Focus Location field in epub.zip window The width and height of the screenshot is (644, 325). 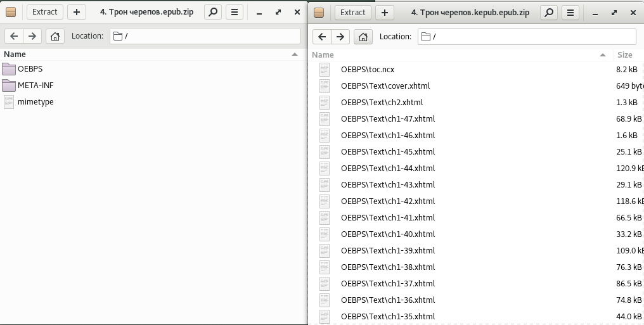[x=205, y=36]
